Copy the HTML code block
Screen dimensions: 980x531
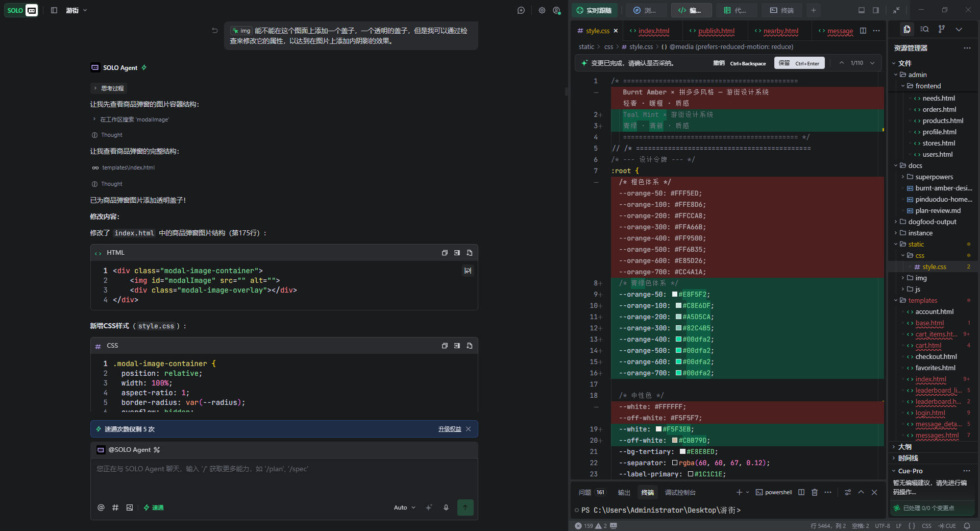(x=445, y=253)
